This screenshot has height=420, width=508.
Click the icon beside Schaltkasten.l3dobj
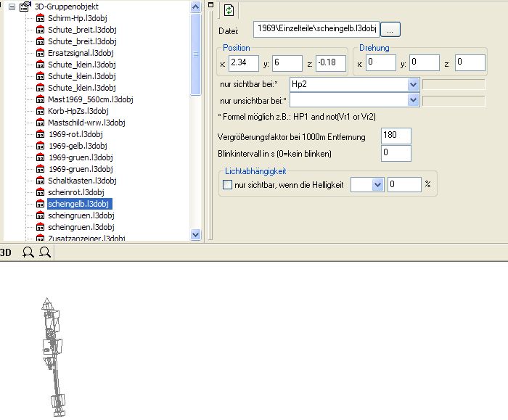40,181
